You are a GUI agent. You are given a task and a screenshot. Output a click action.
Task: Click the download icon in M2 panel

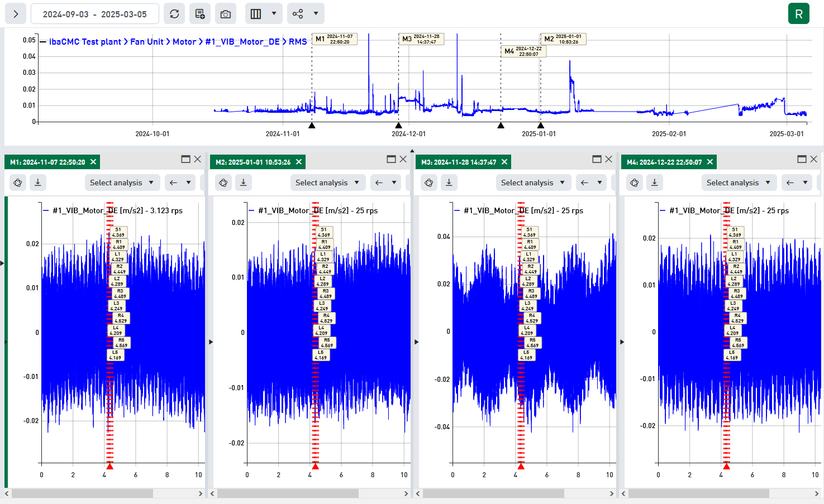click(x=244, y=183)
